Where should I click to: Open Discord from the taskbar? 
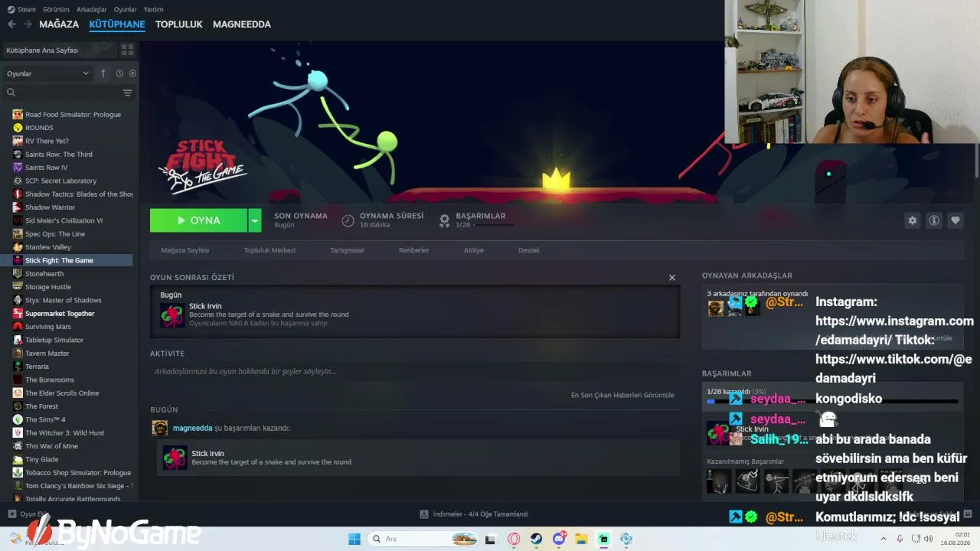pyautogui.click(x=559, y=539)
